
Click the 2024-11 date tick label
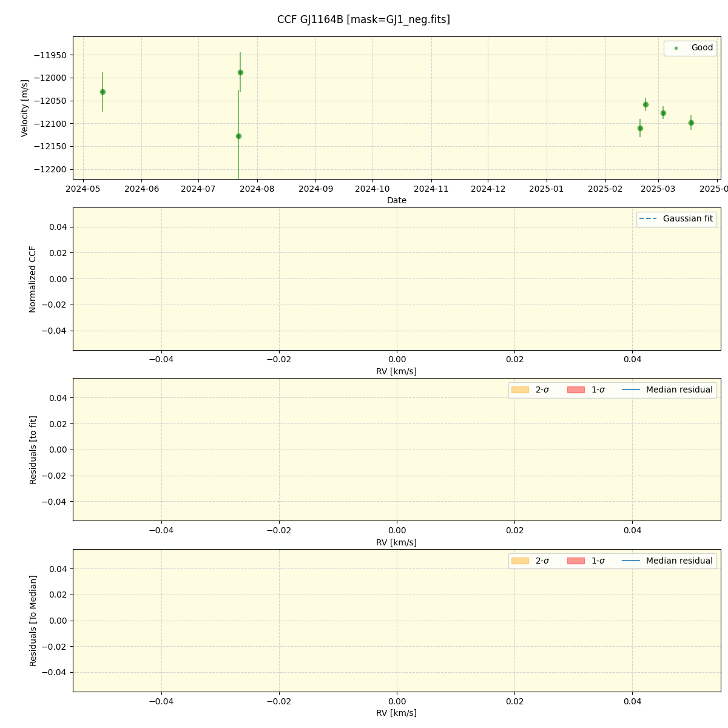[431, 189]
